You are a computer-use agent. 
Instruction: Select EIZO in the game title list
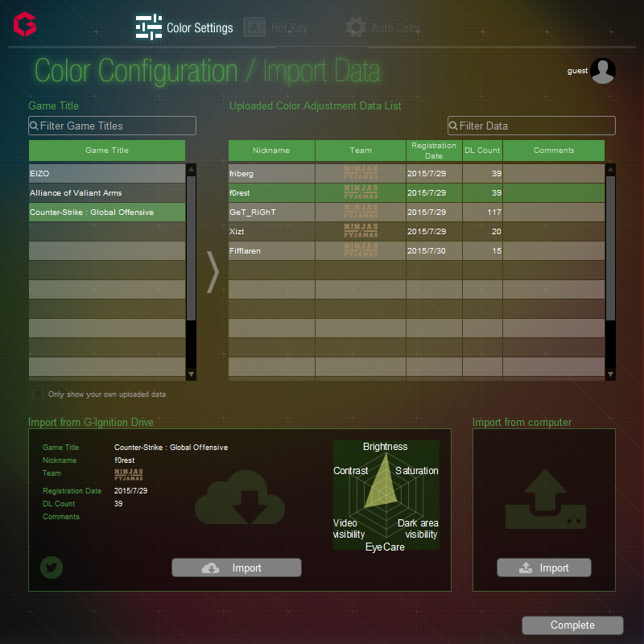[x=107, y=173]
